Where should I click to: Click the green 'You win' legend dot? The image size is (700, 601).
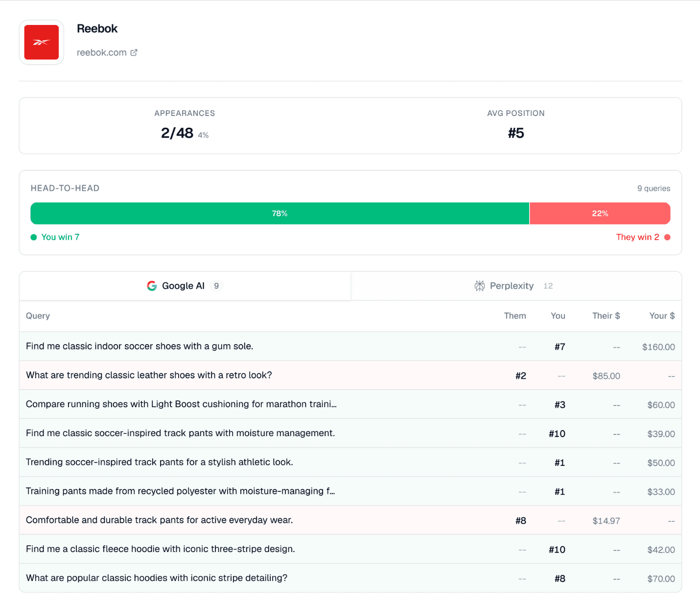point(33,237)
